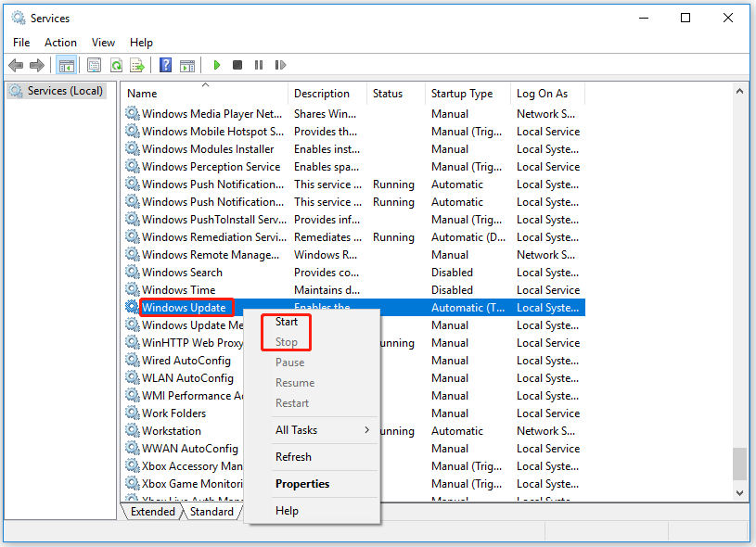This screenshot has width=756, height=547.
Task: Switch to the Standard tab
Action: coord(211,512)
